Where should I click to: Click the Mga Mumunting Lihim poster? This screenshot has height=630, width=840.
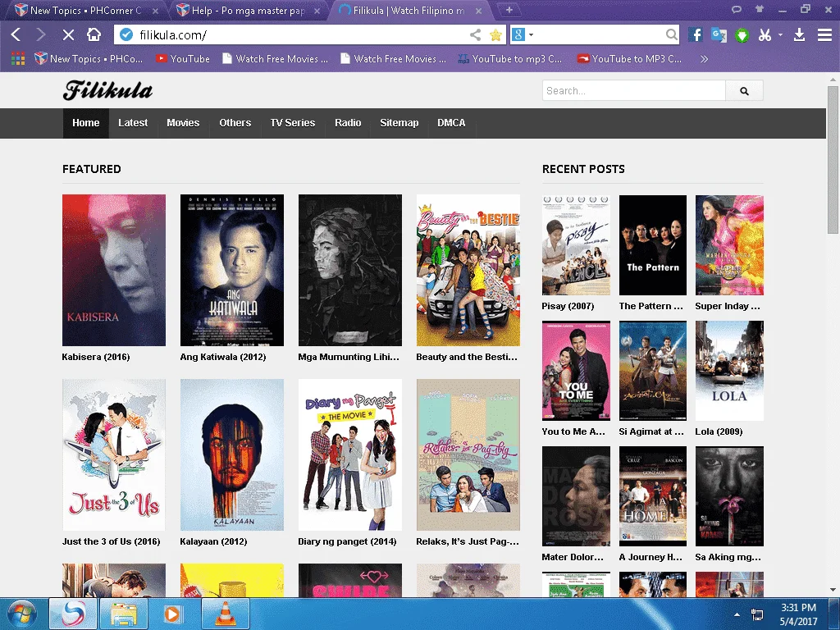[x=349, y=270]
